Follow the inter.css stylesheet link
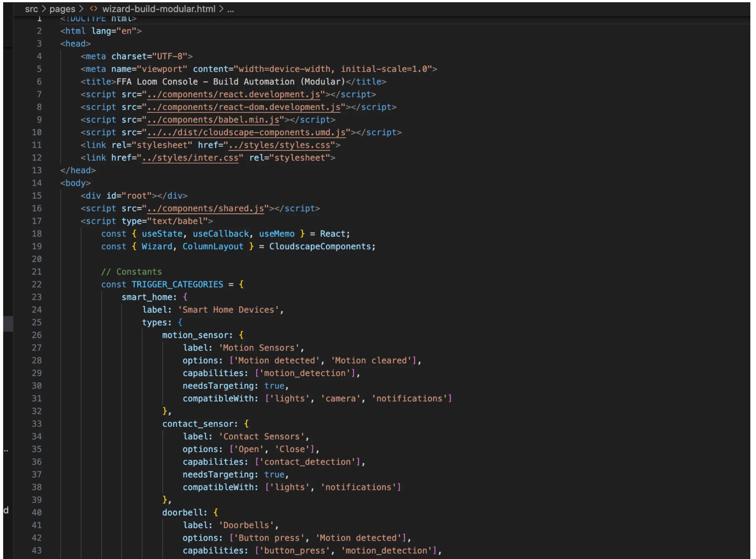Image resolution: width=756 pixels, height=559 pixels. click(190, 158)
